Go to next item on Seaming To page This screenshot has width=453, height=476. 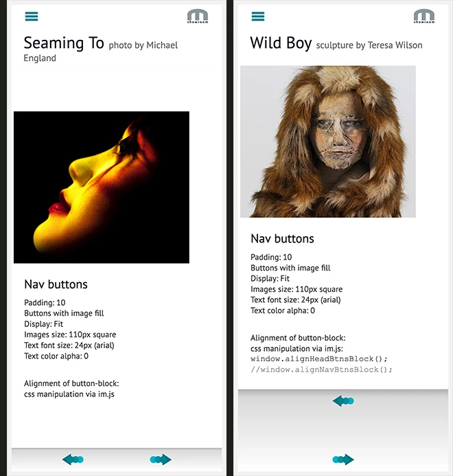161,460
